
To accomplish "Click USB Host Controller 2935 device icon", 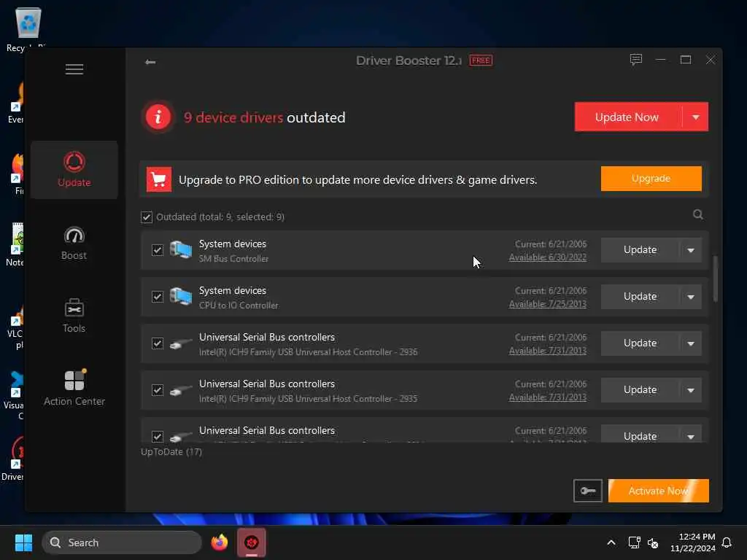I will (x=181, y=390).
